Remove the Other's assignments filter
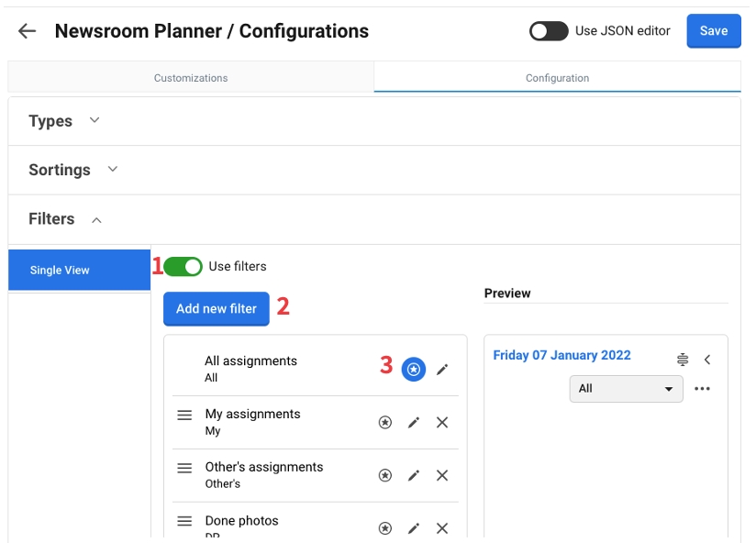 click(442, 476)
